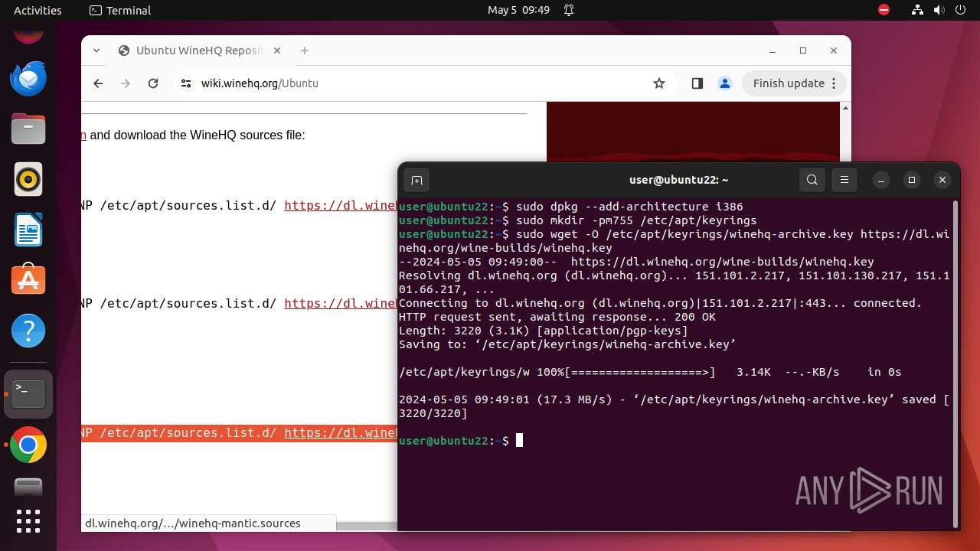Close the Ubuntu WineHQ Repository tab

pos(277,51)
